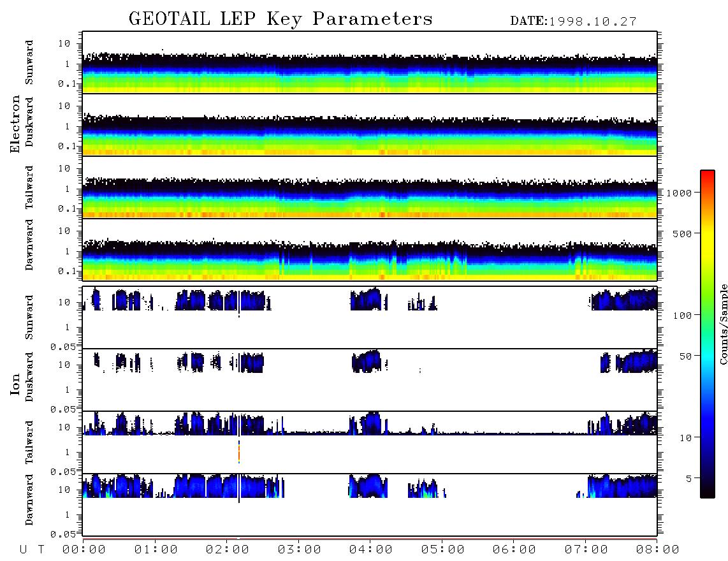Screen dimensions: 728x561
Task: Select the Ion "Sunward" panel label
Action: click(29, 317)
